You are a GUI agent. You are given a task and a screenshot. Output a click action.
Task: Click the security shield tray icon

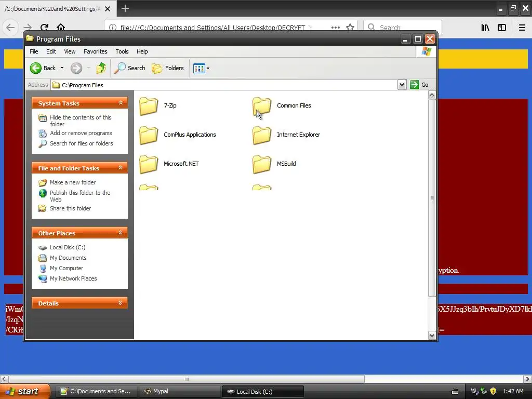point(494,391)
